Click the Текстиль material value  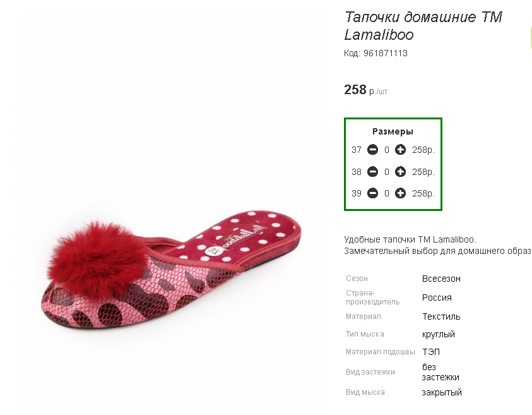(441, 316)
